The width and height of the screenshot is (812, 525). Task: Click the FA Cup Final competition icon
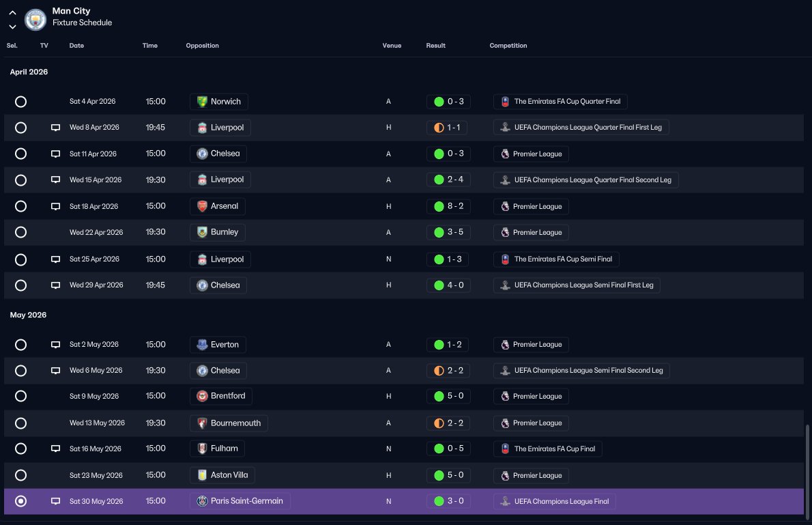click(x=505, y=449)
